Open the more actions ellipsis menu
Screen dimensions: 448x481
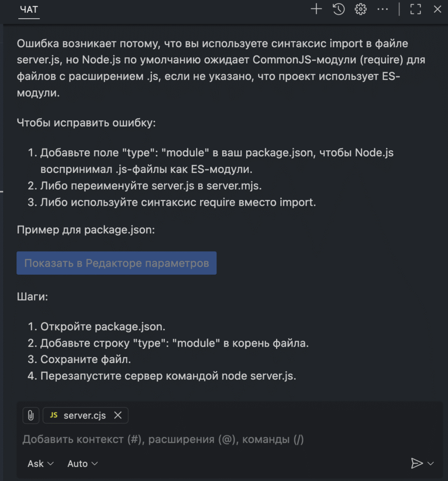[383, 9]
